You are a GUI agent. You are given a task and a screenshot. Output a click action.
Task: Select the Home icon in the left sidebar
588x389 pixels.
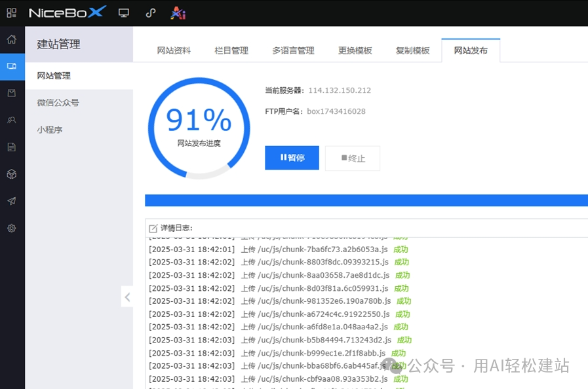point(12,39)
